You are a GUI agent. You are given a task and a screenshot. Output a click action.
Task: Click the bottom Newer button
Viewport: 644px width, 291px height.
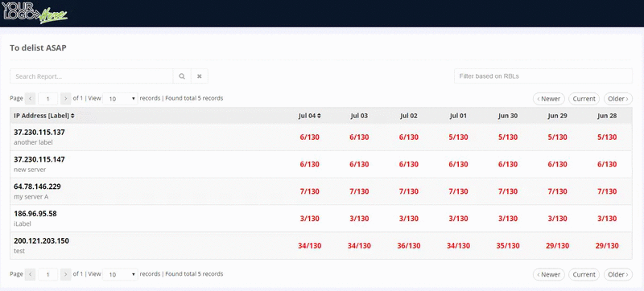coord(549,274)
